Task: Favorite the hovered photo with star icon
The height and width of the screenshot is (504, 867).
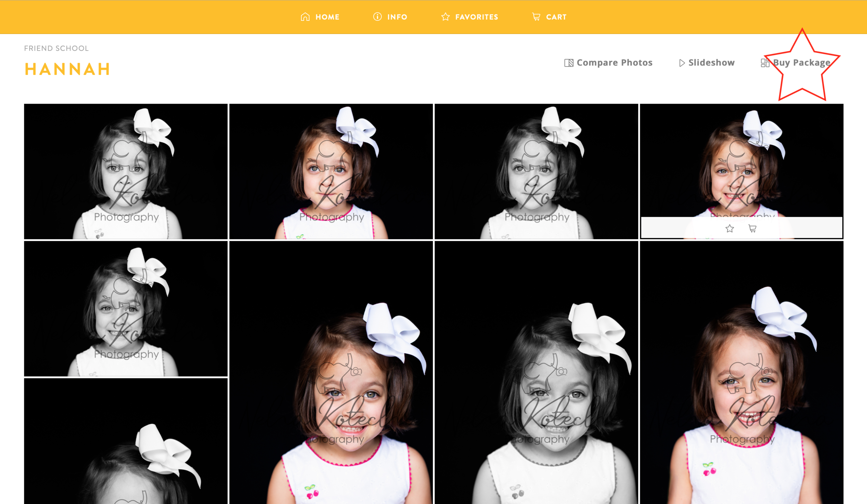Action: coord(730,228)
